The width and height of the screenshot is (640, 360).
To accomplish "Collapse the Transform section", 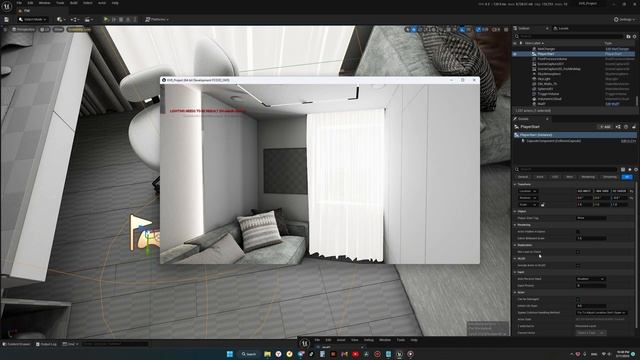I will pos(515,184).
